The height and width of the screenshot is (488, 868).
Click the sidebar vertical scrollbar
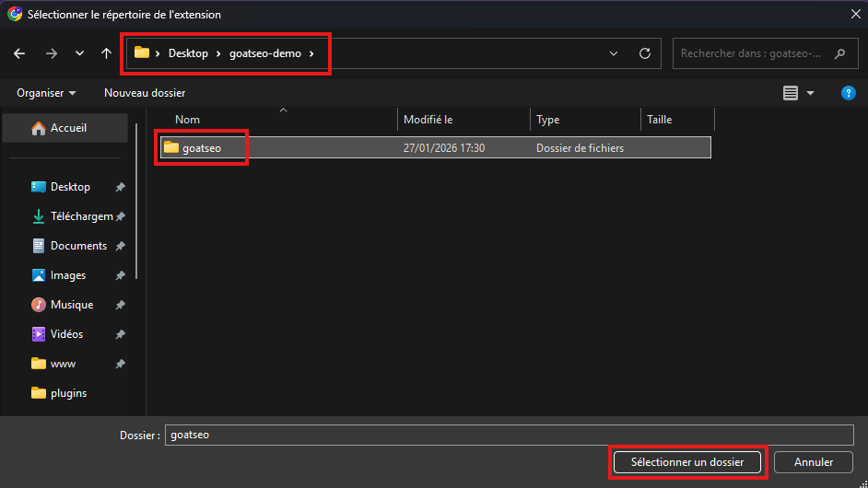pos(136,203)
